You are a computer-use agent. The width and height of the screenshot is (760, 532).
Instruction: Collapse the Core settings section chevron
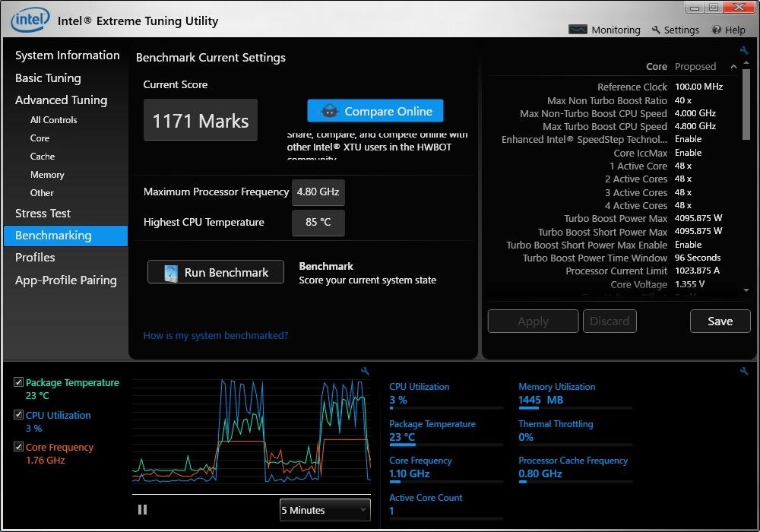(x=734, y=66)
